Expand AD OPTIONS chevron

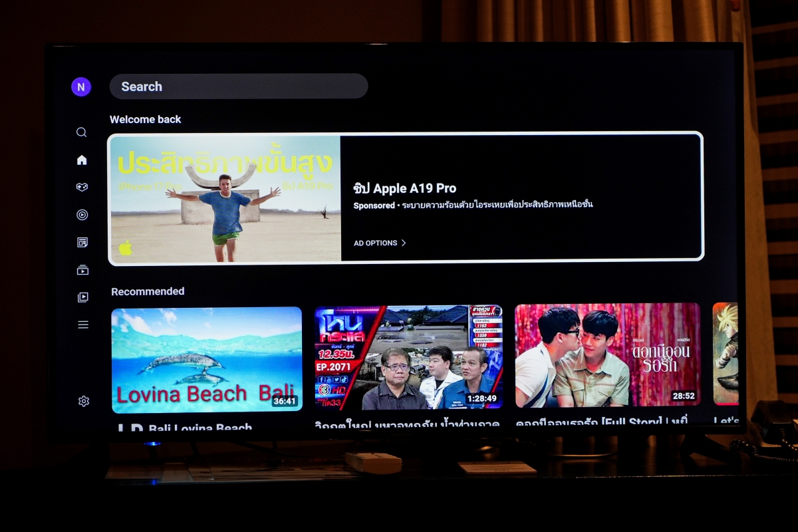tap(380, 243)
